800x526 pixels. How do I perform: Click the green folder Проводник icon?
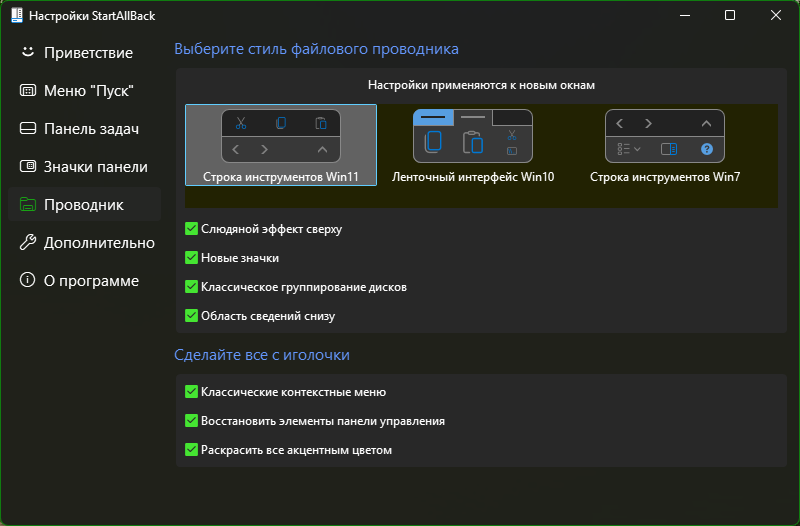pyautogui.click(x=28, y=204)
